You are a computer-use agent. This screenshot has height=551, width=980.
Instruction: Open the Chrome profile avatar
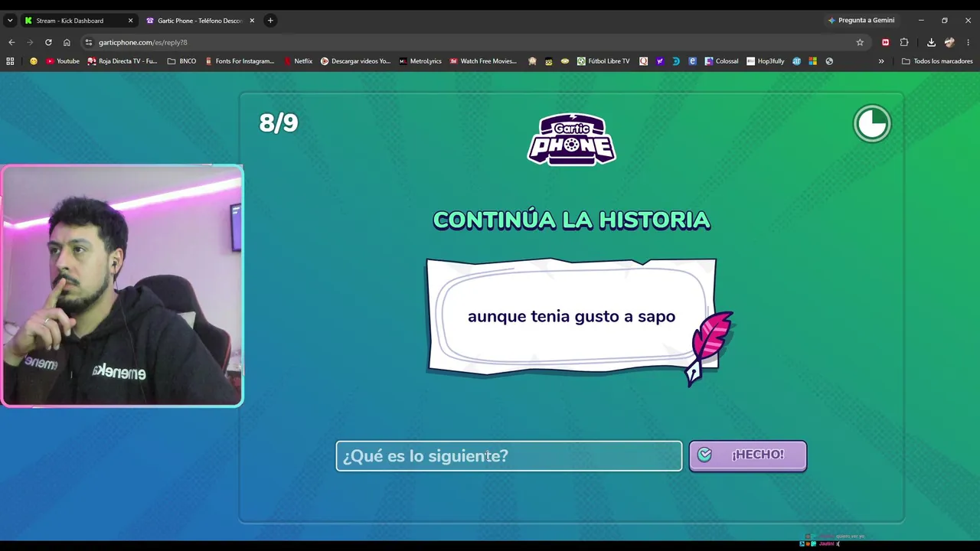coord(950,42)
